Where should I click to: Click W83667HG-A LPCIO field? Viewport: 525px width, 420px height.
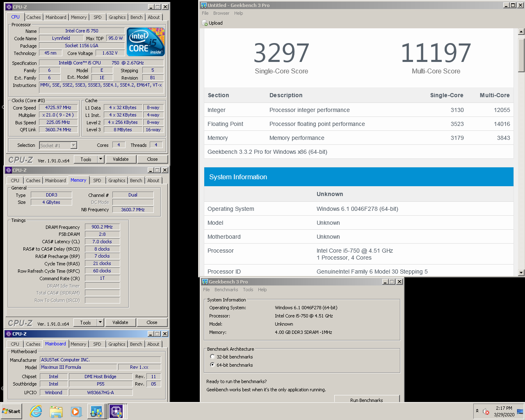coord(100,393)
